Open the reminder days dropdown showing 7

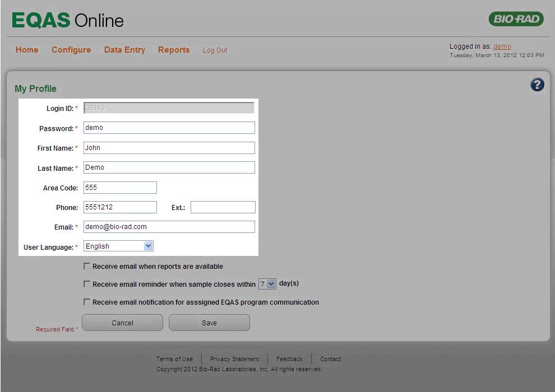click(x=267, y=284)
